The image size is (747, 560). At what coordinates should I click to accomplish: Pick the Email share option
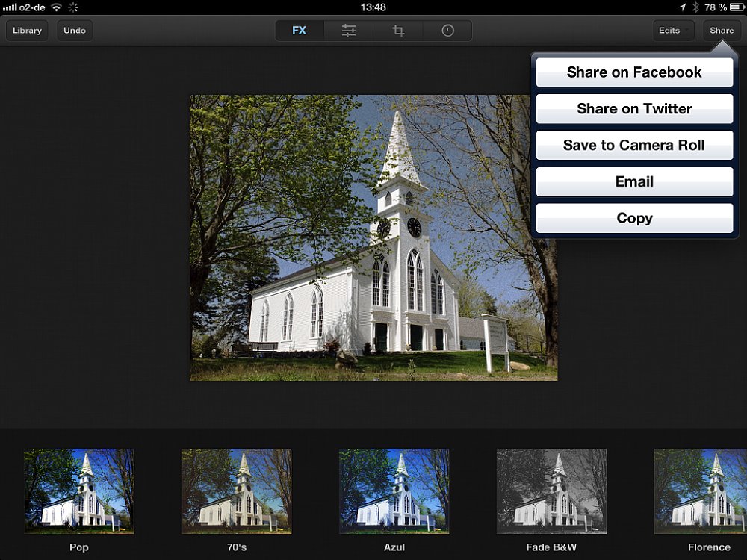[x=634, y=181]
